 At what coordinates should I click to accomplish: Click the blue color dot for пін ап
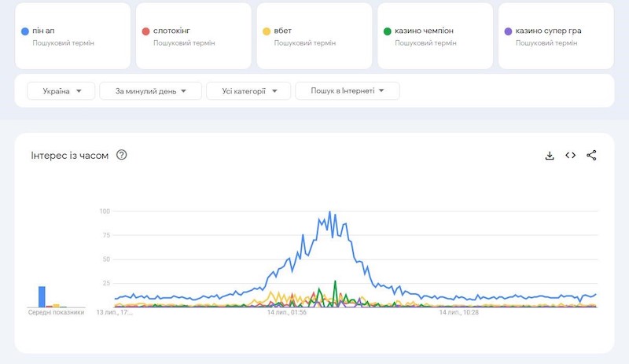[x=25, y=31]
